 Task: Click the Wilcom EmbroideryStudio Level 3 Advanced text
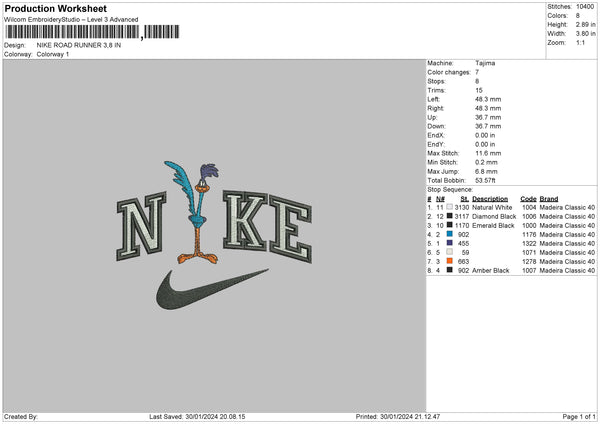click(x=71, y=20)
